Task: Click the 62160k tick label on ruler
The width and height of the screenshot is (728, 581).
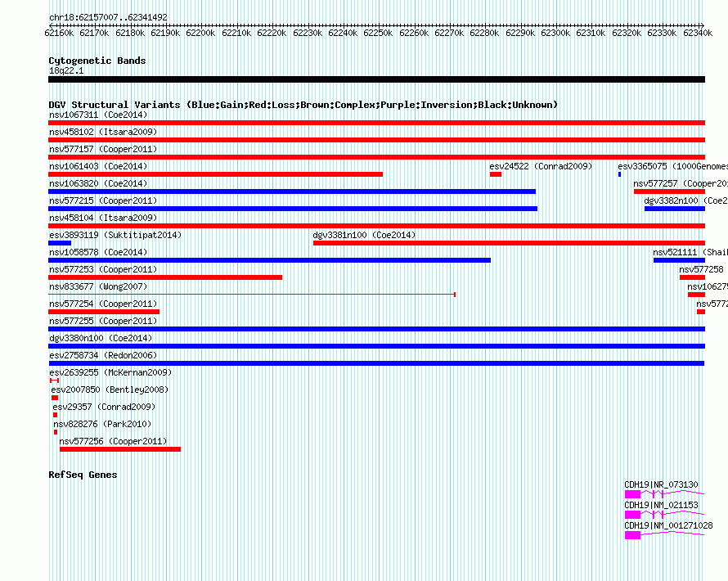Action: [x=59, y=33]
